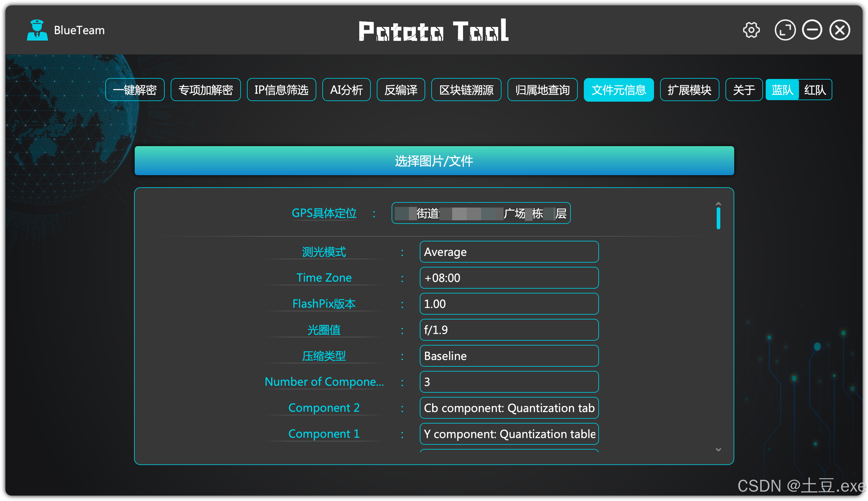Open the 区块链溯源 tab

point(466,90)
